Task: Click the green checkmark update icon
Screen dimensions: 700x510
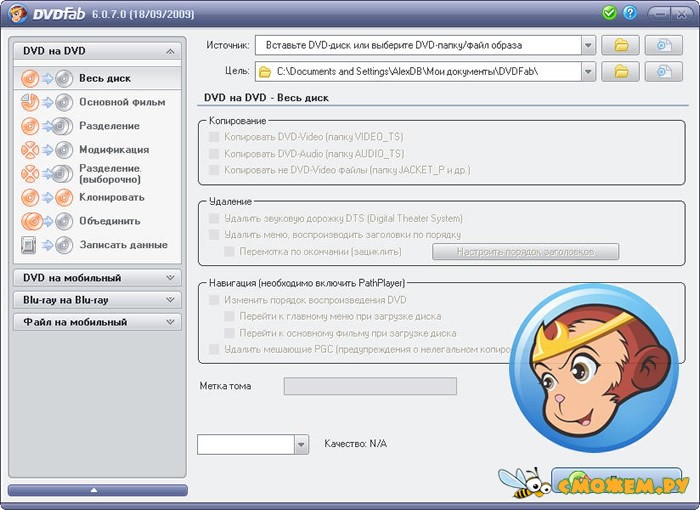Action: 609,13
